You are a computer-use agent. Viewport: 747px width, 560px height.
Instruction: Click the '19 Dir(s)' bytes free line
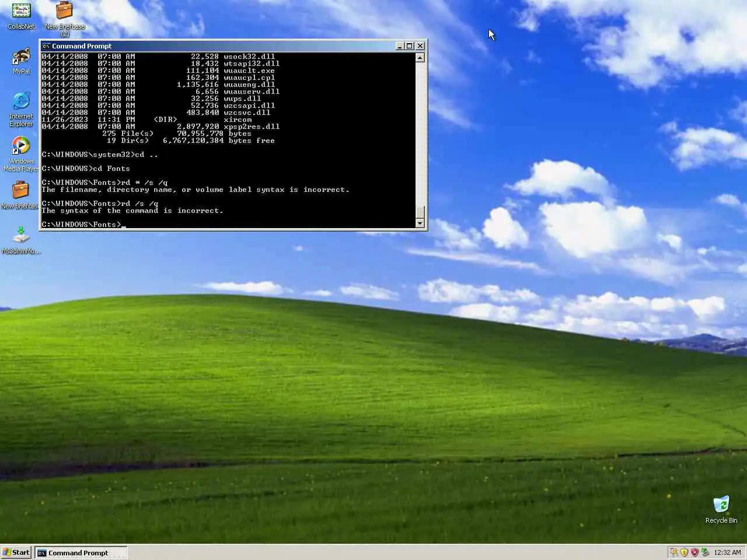point(191,141)
